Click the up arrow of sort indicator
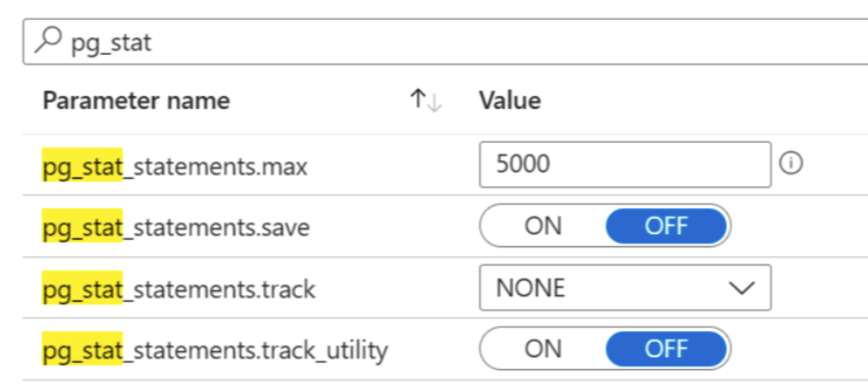This screenshot has height=384, width=868. (417, 100)
